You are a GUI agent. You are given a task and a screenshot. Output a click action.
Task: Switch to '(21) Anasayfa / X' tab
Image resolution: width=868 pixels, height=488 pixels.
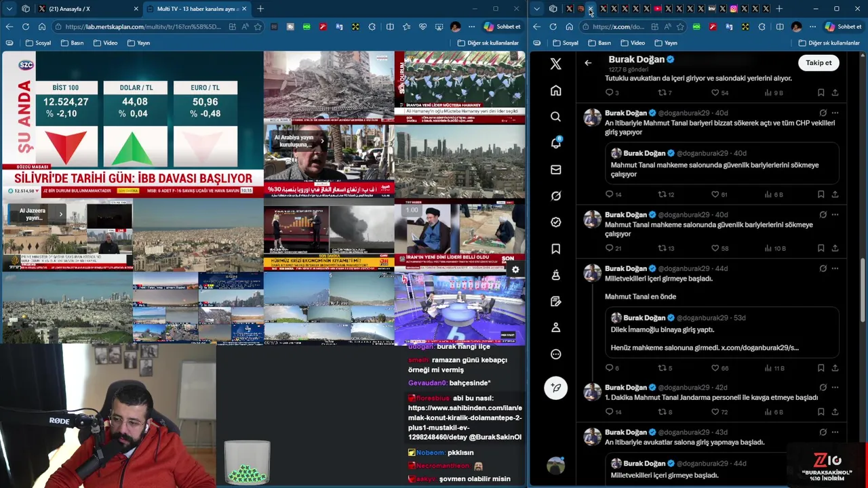click(x=88, y=9)
